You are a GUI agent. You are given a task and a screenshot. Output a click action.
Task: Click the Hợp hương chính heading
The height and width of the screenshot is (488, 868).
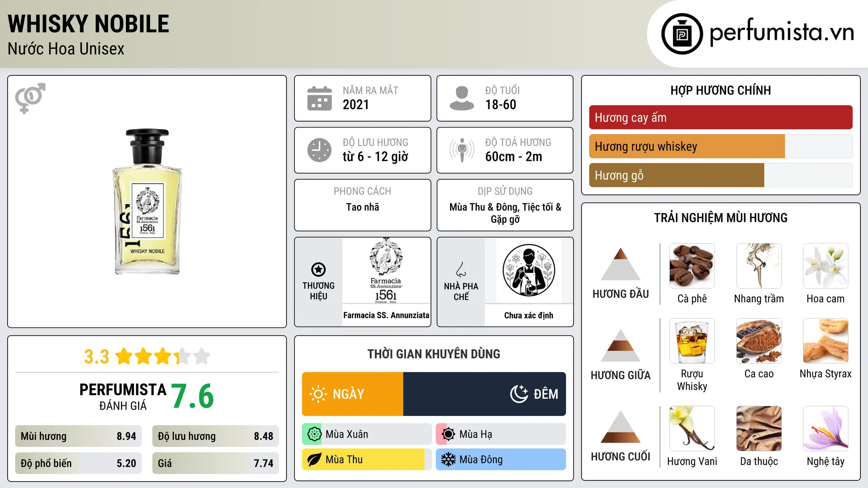721,90
